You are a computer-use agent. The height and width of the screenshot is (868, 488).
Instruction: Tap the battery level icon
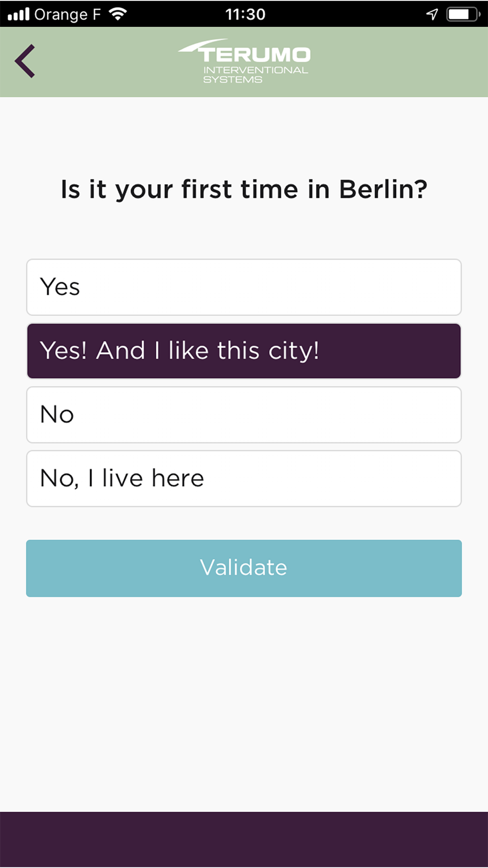pos(463,14)
